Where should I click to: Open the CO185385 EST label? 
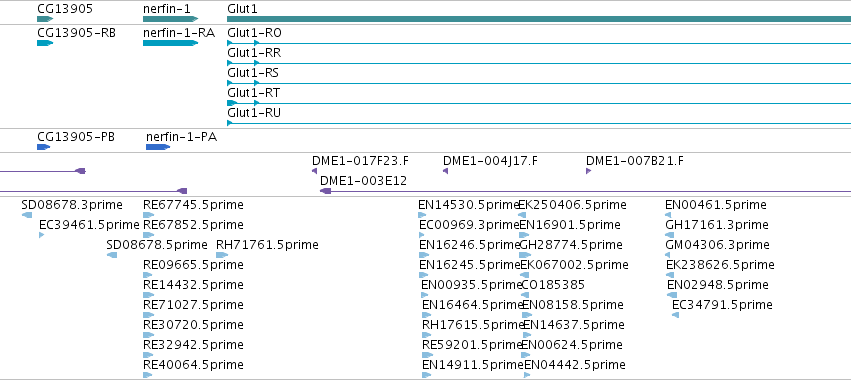(553, 284)
